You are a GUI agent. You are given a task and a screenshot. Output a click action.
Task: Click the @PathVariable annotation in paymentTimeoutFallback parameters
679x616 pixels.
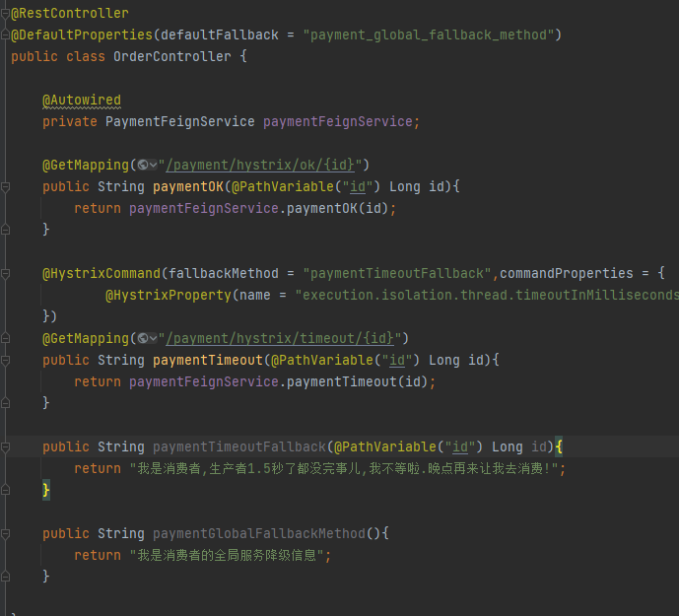pos(385,446)
